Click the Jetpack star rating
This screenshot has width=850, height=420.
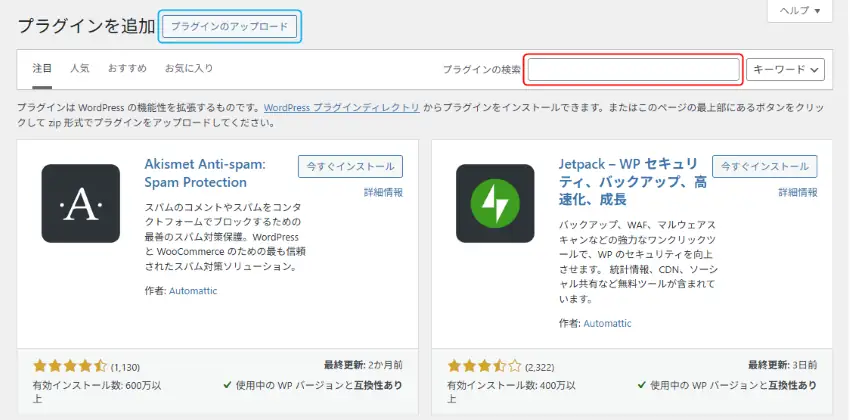[x=485, y=366]
